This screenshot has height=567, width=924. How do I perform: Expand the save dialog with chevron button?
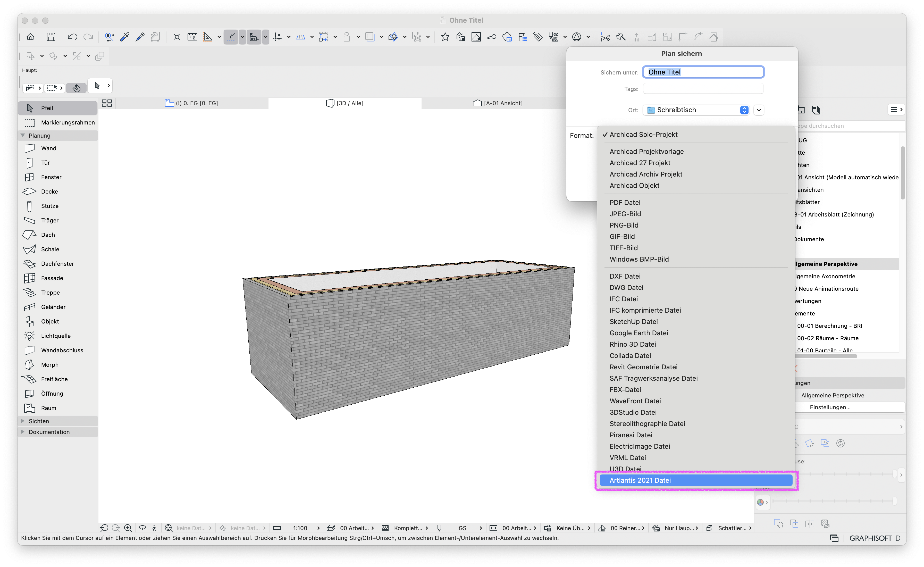(759, 110)
